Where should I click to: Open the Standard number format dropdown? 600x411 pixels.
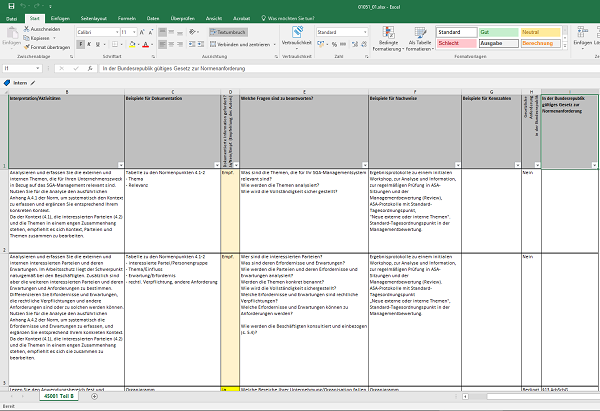click(x=341, y=32)
